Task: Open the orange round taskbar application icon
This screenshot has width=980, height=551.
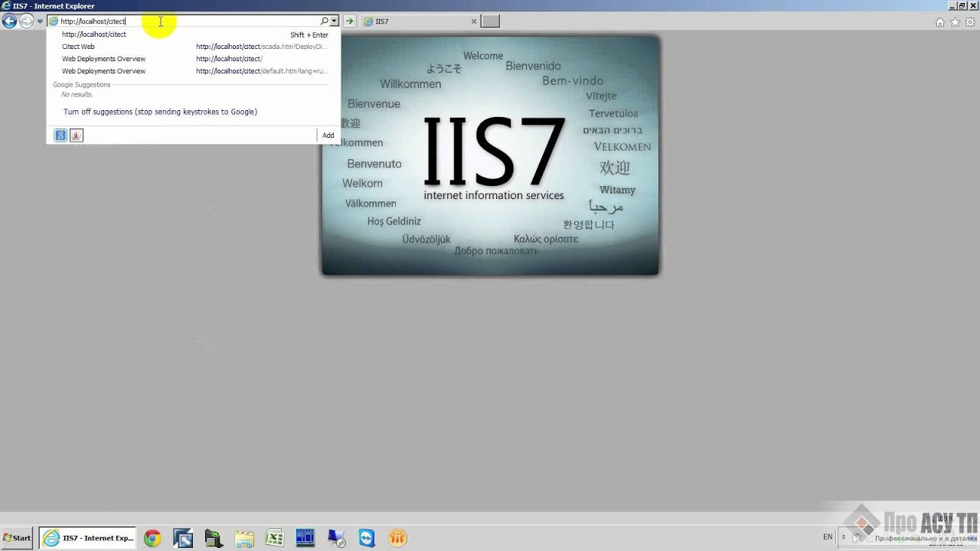Action: click(397, 538)
